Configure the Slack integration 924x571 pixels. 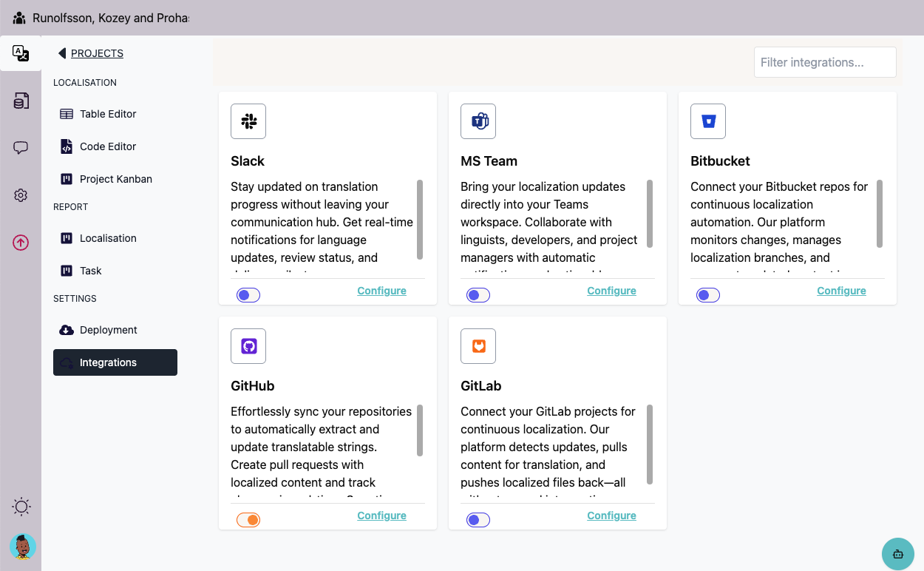click(x=381, y=291)
